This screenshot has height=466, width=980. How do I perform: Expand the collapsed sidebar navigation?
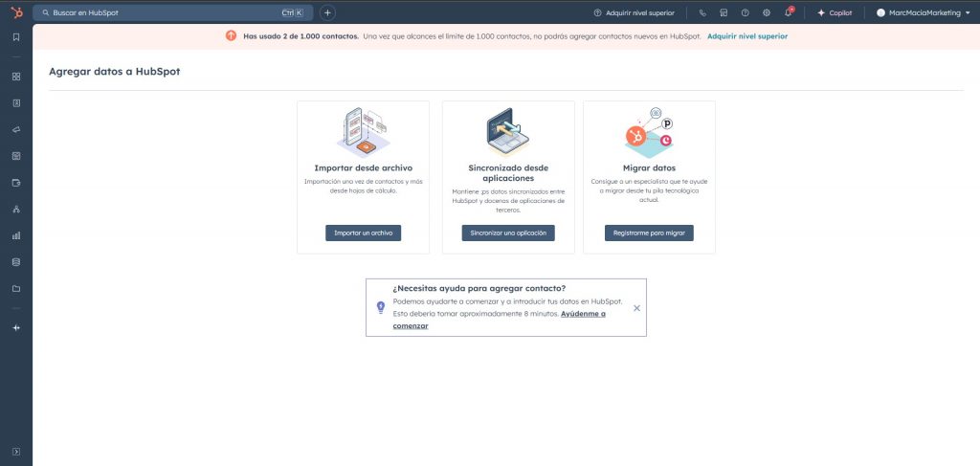point(16,451)
